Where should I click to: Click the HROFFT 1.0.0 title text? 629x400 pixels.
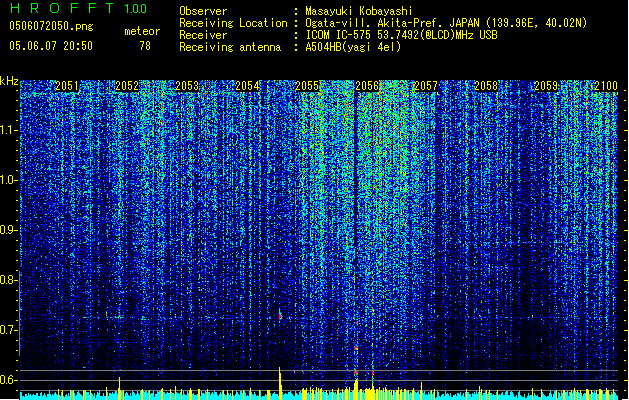click(x=79, y=8)
